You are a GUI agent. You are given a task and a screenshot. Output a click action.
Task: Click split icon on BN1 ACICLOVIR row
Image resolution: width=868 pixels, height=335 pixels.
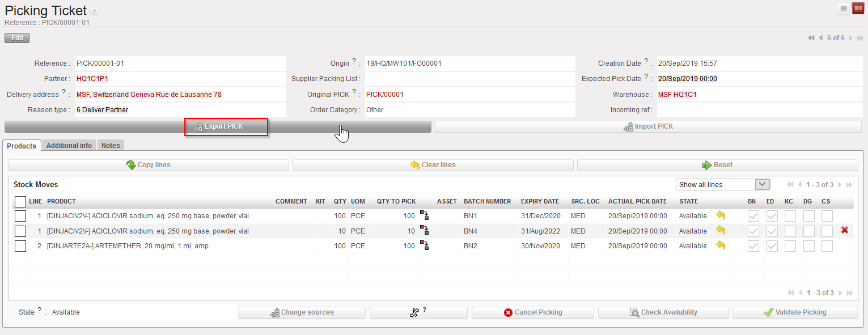(424, 215)
